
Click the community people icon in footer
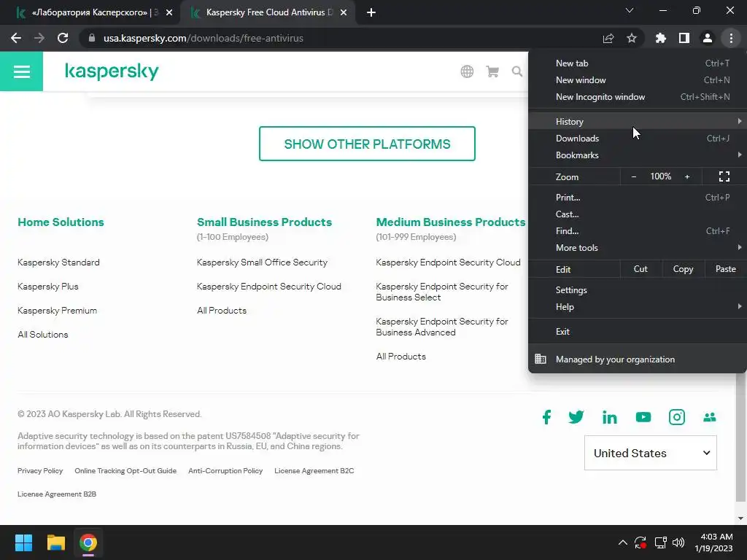710,417
